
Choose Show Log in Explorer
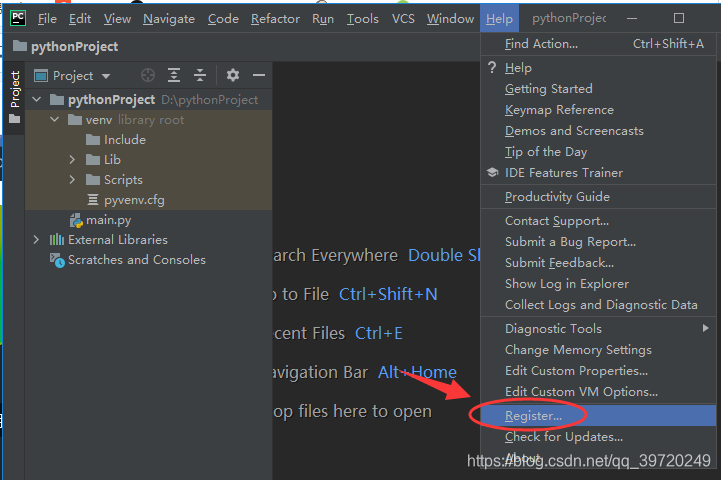(x=599, y=284)
